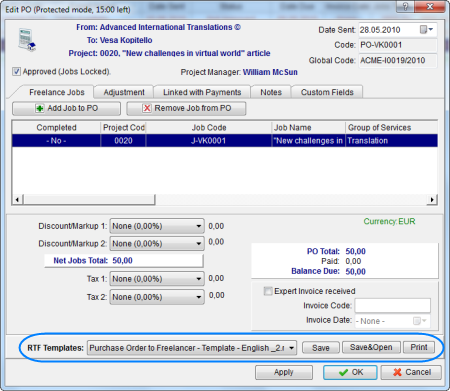This screenshot has width=450, height=391.
Task: Open the Date Sent calendar picker
Action: (426, 30)
